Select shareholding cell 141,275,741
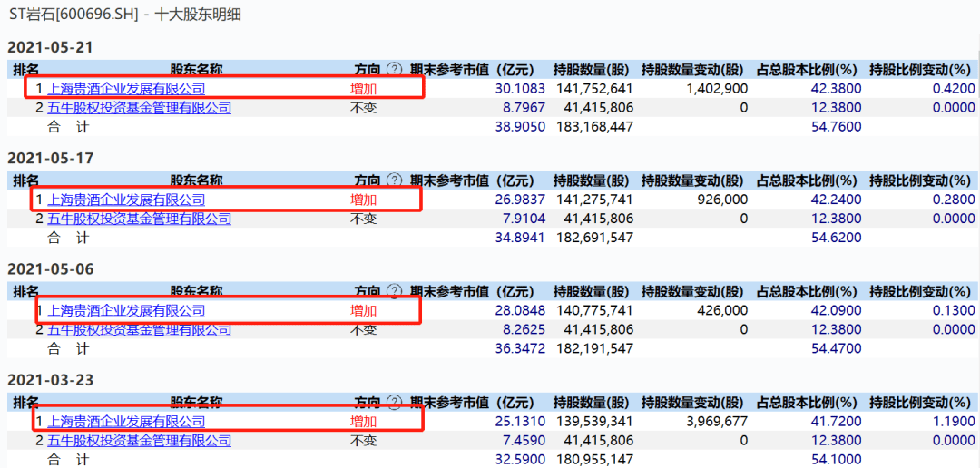This screenshot has height=468, width=980. [593, 200]
